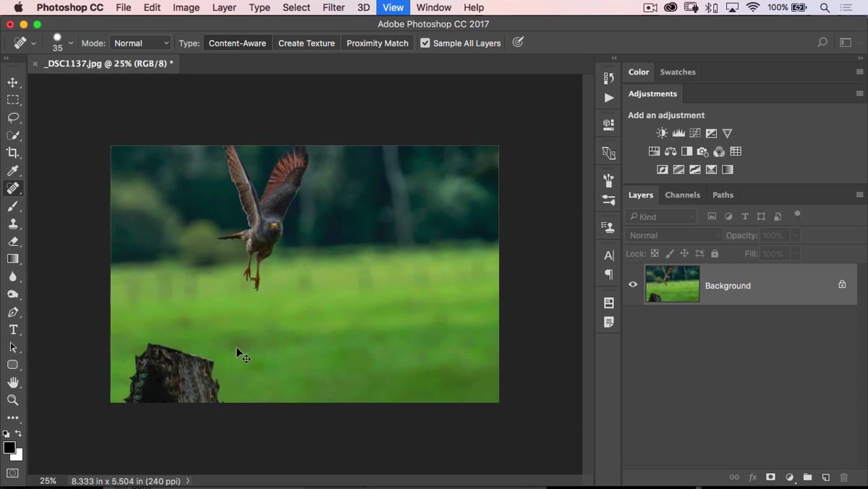Switch to the Swatches tab
The height and width of the screenshot is (489, 868).
pyautogui.click(x=678, y=72)
